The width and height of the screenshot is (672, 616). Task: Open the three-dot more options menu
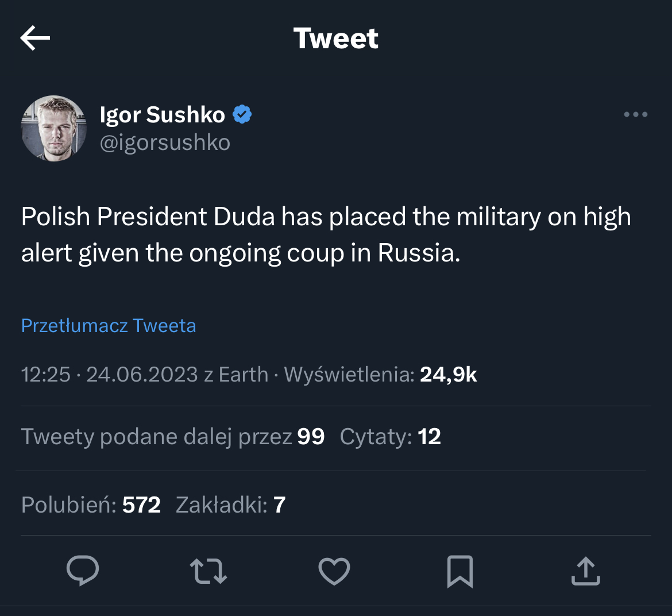point(635,115)
